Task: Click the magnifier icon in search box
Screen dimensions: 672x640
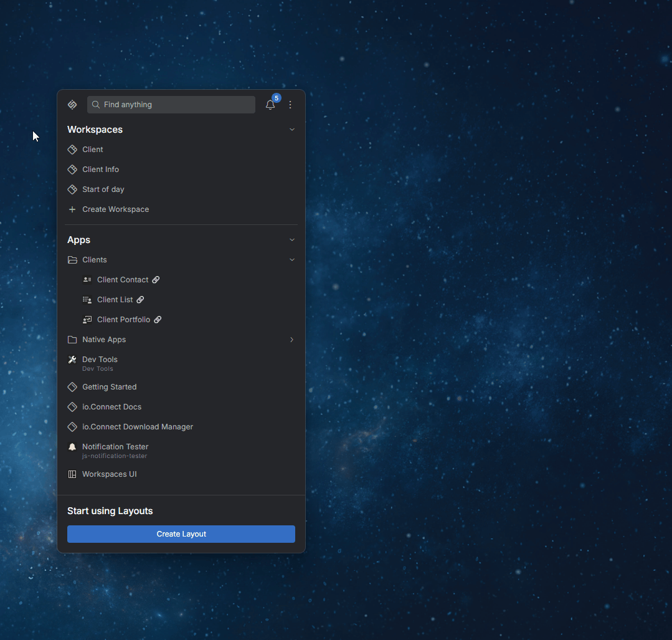Action: (x=96, y=105)
